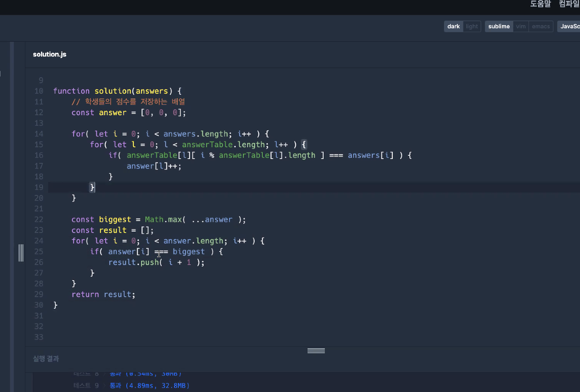
Task: Click 'const result = [];' line
Action: (112, 230)
